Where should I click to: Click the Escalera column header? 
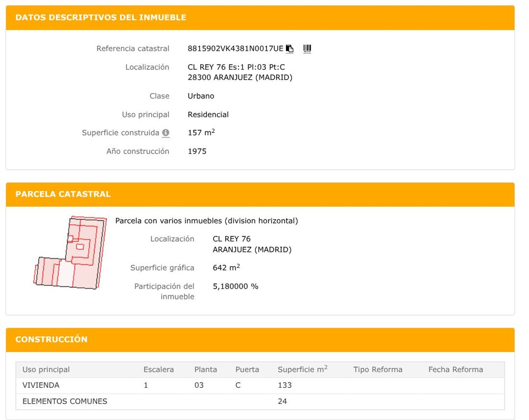click(158, 370)
